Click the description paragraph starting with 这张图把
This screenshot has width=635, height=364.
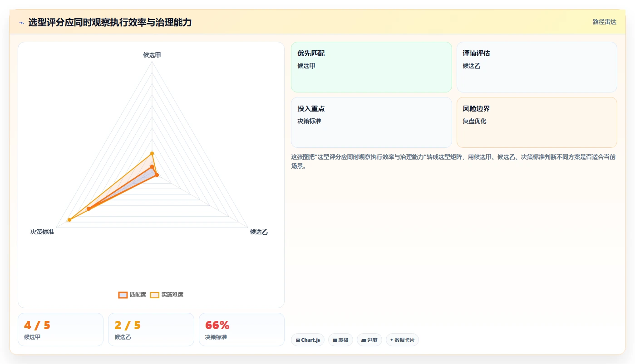(453, 161)
